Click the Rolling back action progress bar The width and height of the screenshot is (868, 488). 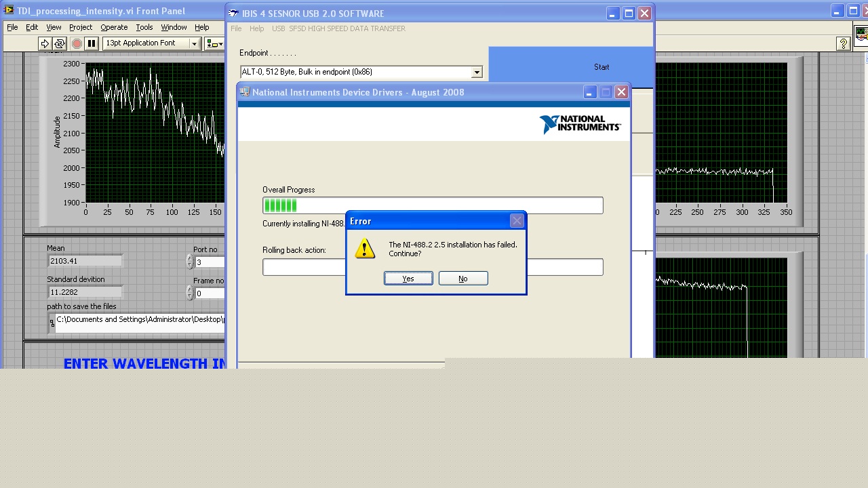point(433,267)
